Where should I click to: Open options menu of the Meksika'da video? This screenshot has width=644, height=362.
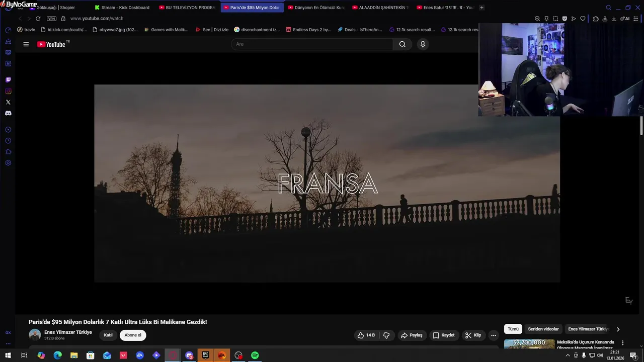pyautogui.click(x=622, y=343)
